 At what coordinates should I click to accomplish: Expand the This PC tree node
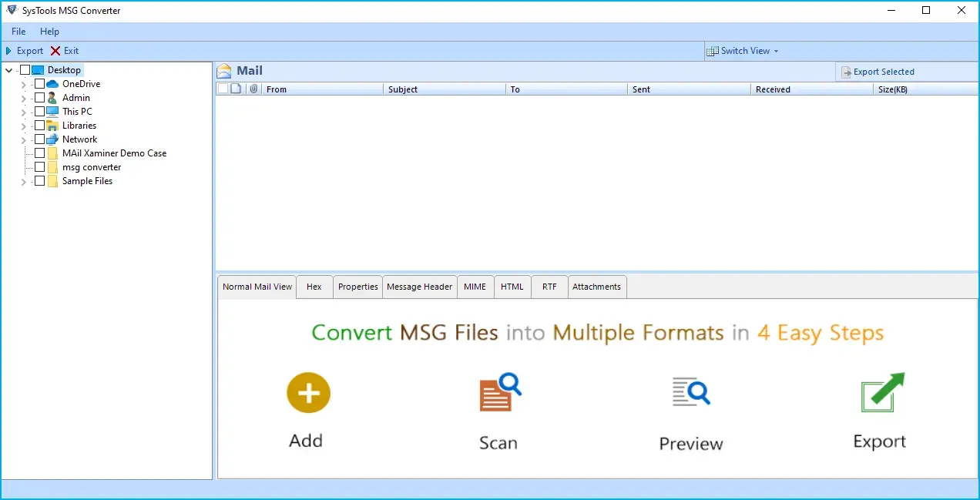(24, 112)
